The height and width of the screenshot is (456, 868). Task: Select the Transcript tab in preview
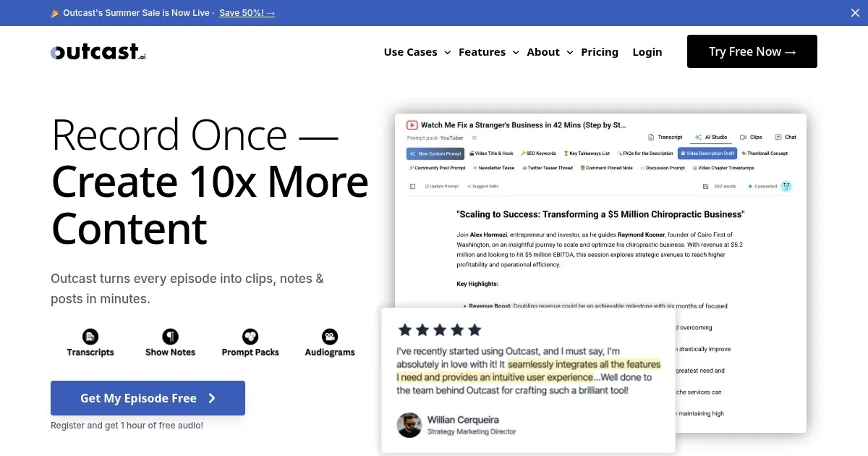coord(665,137)
